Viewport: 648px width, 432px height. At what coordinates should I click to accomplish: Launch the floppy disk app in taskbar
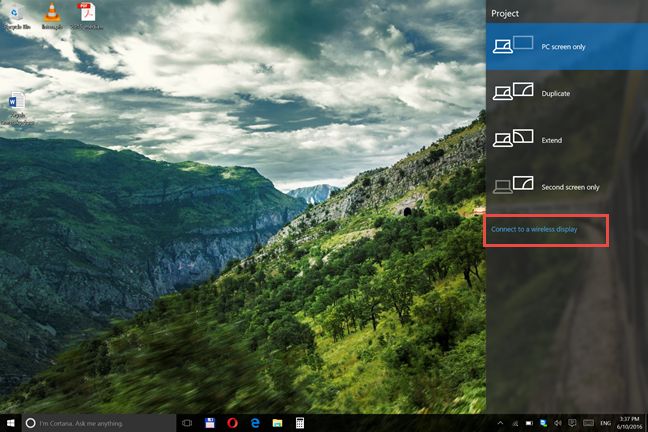(210, 423)
